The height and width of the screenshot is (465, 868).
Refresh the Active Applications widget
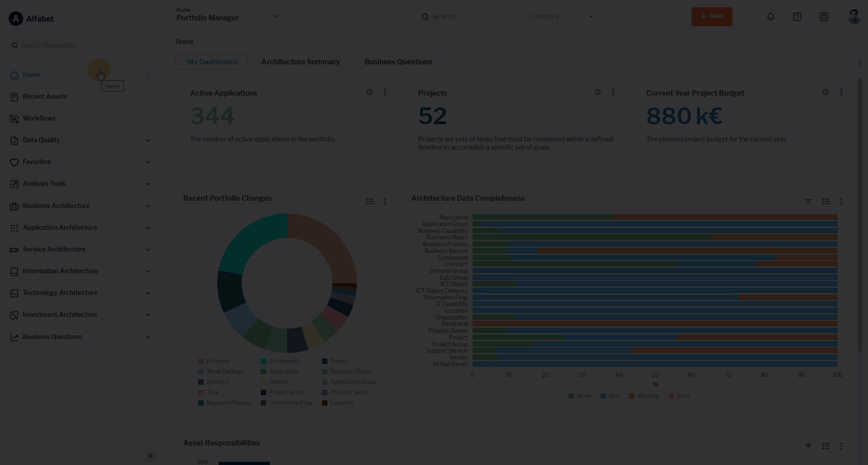370,92
